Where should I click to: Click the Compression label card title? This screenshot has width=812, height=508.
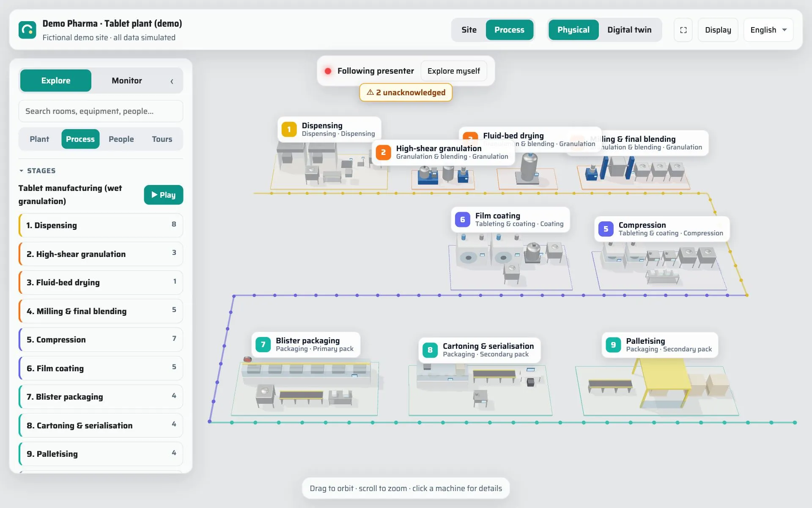tap(642, 225)
